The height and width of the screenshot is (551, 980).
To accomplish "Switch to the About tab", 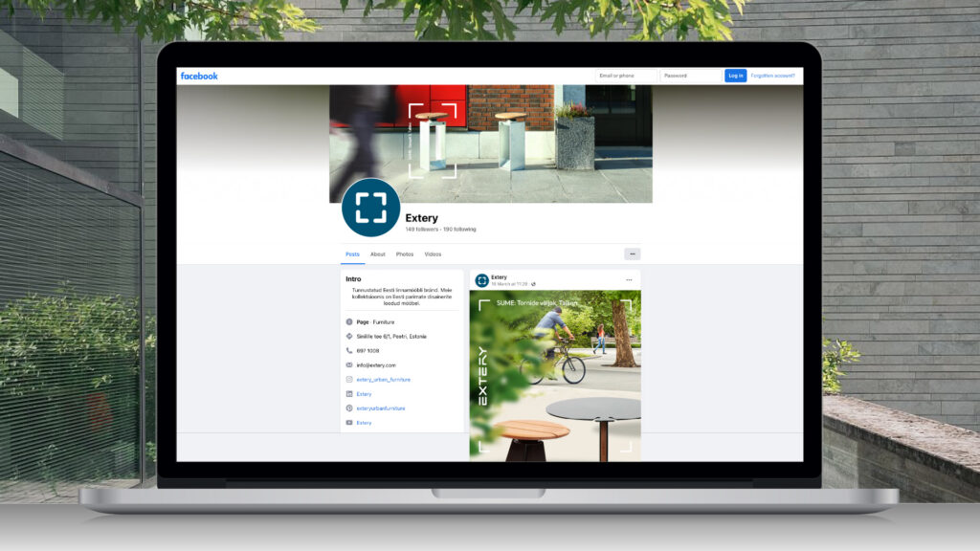I will click(378, 254).
